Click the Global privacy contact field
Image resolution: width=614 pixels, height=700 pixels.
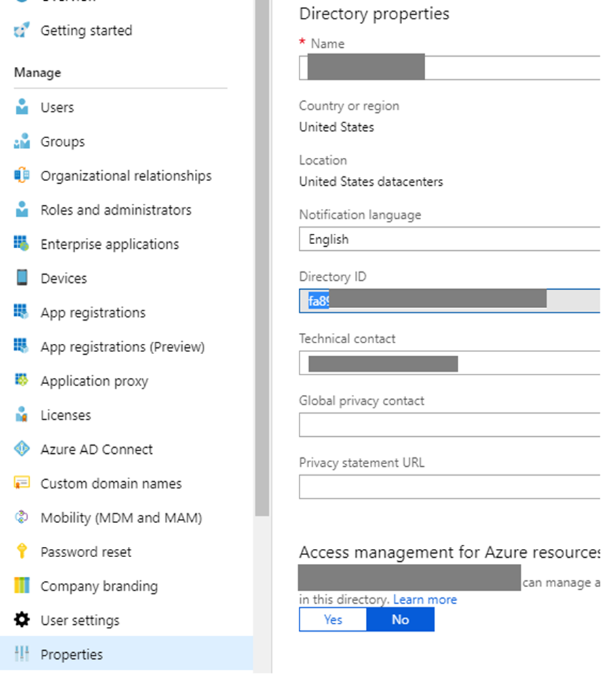[x=450, y=425]
